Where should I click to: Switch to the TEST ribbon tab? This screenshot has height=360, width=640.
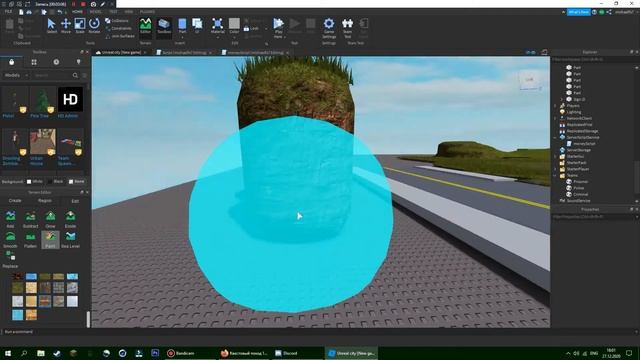(113, 12)
